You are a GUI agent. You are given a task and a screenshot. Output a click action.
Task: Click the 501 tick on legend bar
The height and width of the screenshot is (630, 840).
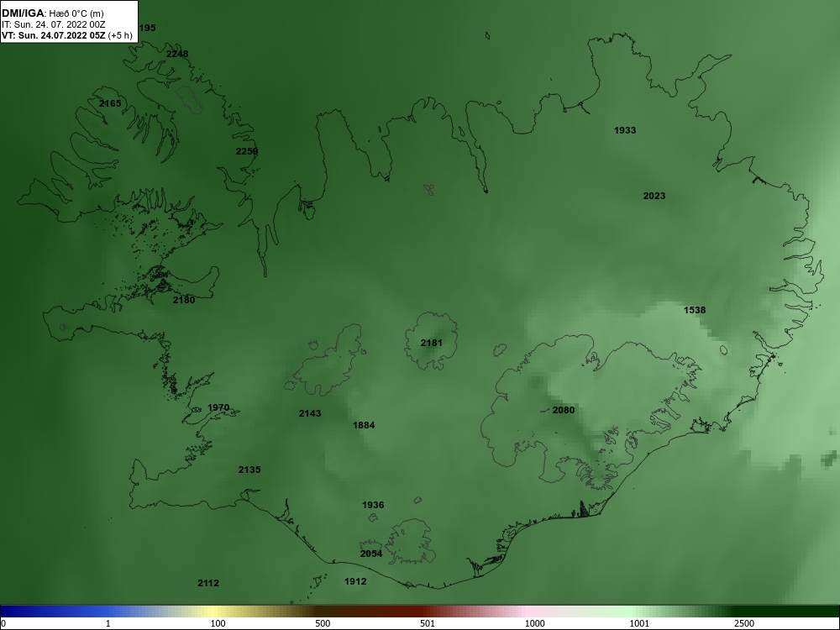click(x=428, y=623)
